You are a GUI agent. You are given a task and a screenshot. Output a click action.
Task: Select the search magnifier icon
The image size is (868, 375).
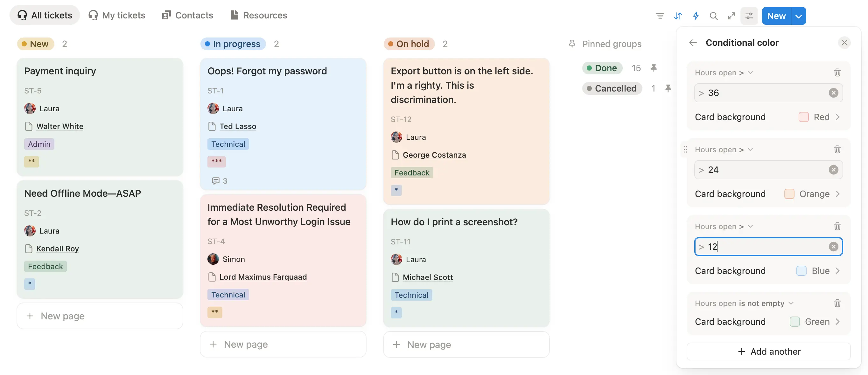(x=713, y=16)
